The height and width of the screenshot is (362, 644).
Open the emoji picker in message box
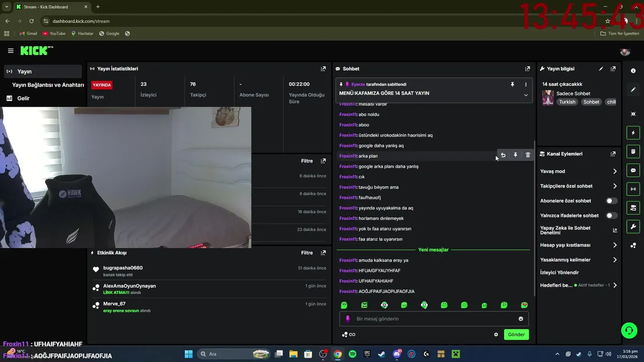pyautogui.click(x=521, y=319)
